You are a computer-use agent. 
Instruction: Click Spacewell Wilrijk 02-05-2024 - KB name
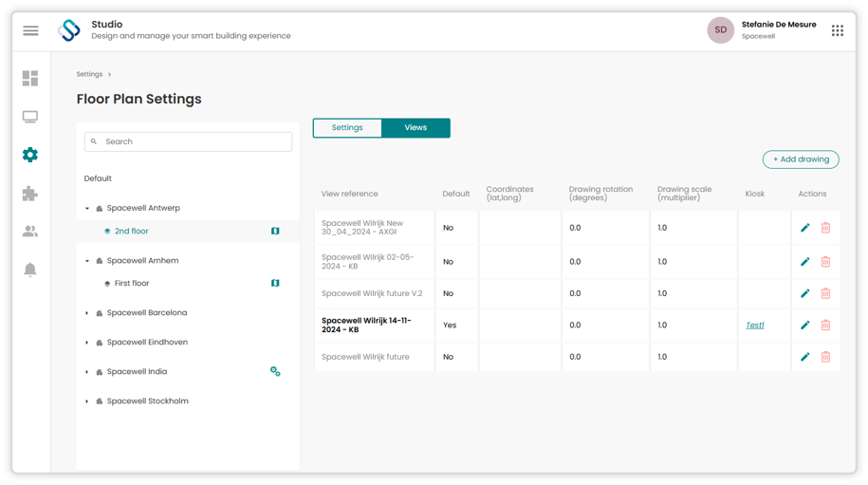tap(367, 261)
